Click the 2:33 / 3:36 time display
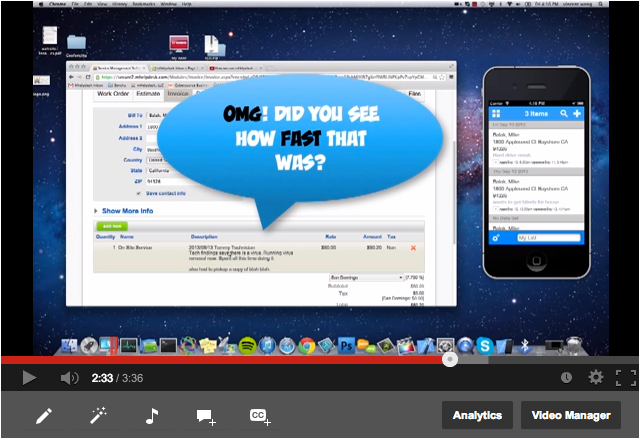The image size is (639, 438). click(117, 378)
